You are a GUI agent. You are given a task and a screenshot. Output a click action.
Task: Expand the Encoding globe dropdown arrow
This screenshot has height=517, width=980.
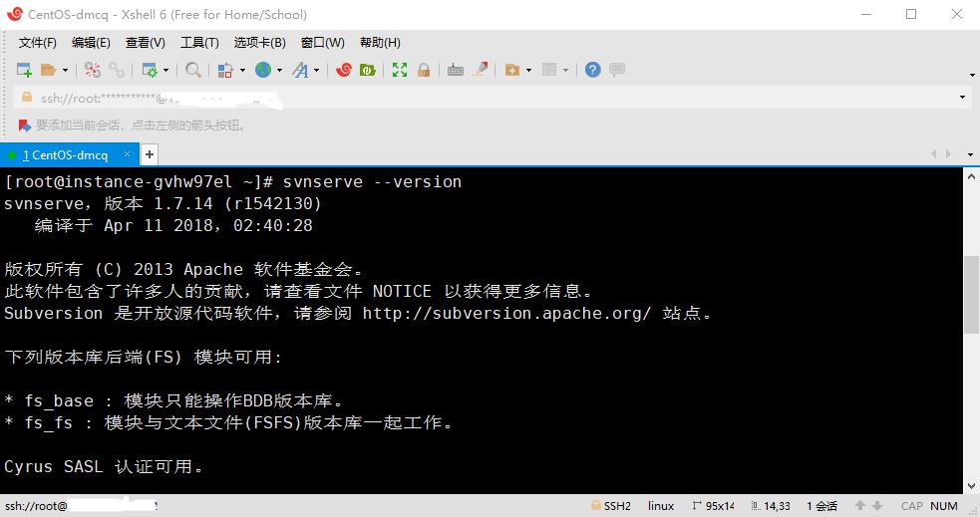coord(279,70)
